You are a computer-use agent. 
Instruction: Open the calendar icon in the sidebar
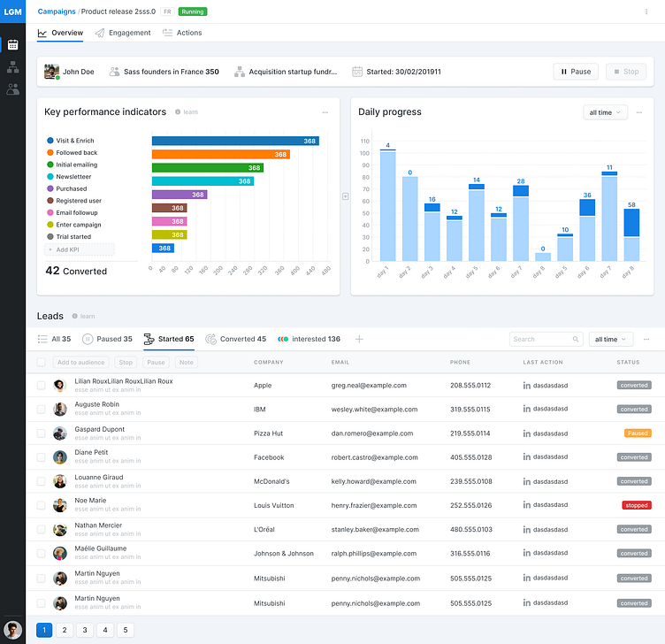coord(12,44)
